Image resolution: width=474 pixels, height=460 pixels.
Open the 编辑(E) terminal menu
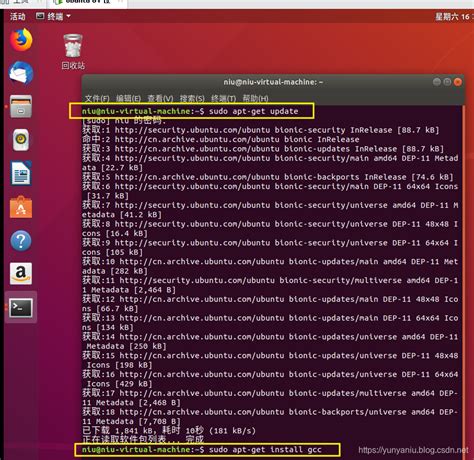tap(128, 98)
